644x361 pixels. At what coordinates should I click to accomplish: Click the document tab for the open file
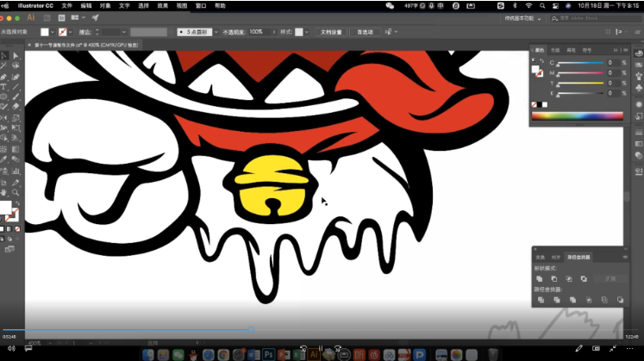tap(86, 45)
